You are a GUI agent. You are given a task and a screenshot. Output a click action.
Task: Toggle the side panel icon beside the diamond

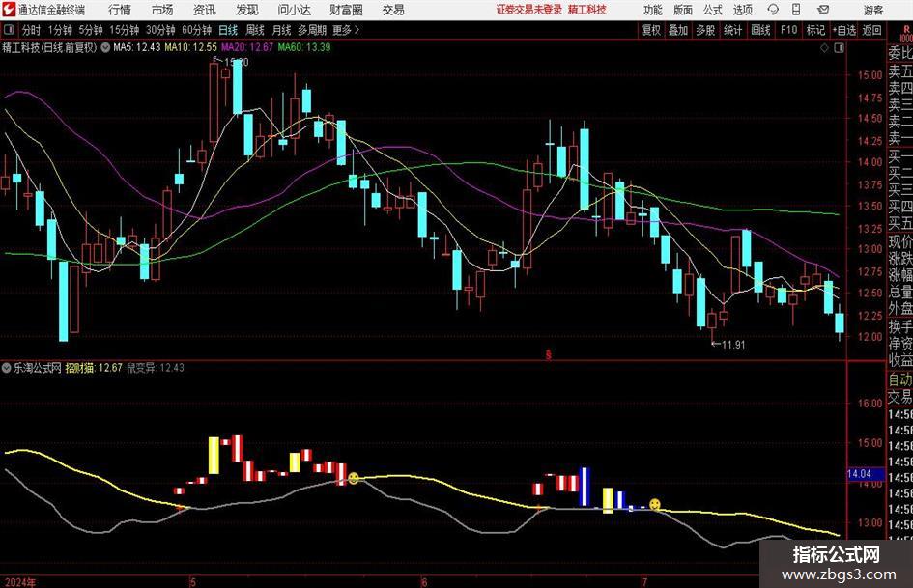click(x=839, y=48)
